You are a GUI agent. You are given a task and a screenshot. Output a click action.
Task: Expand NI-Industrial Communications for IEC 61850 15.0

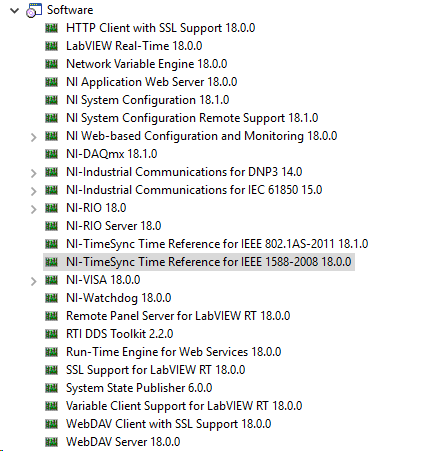click(33, 191)
